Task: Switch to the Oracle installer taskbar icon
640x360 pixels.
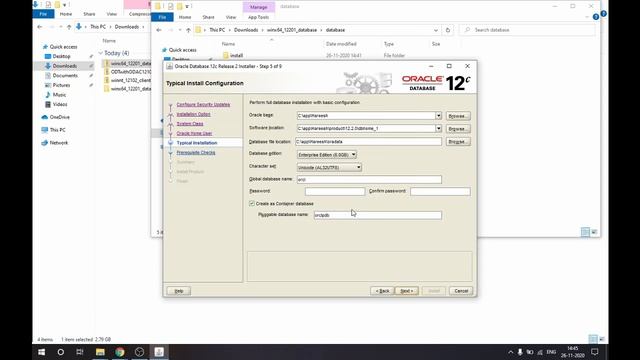Action: pyautogui.click(x=159, y=352)
